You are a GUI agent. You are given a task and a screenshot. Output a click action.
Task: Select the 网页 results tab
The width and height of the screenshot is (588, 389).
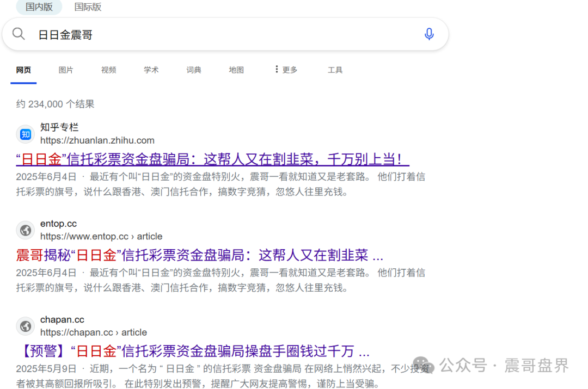point(23,70)
